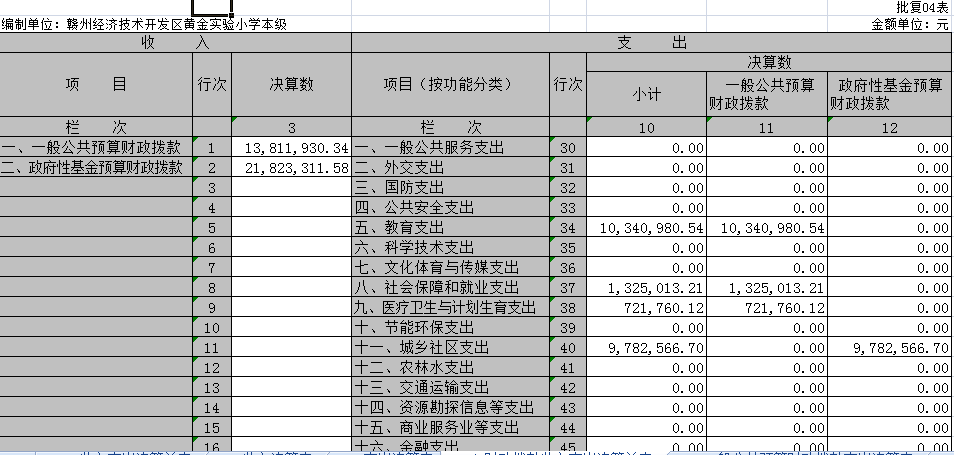Image resolution: width=954 pixels, height=455 pixels.
Task: Select the income 行次 cell 15
Action: [212, 427]
